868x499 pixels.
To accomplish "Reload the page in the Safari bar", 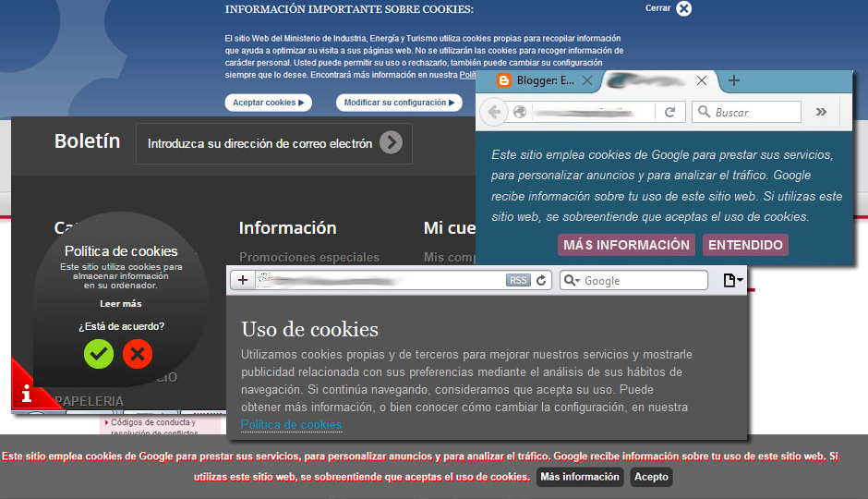I will [541, 280].
